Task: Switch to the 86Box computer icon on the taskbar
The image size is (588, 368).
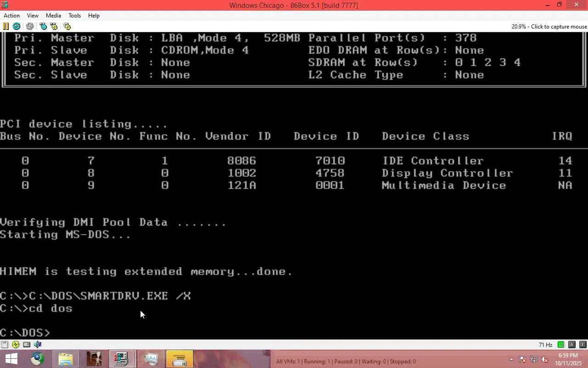Action: coord(122,359)
